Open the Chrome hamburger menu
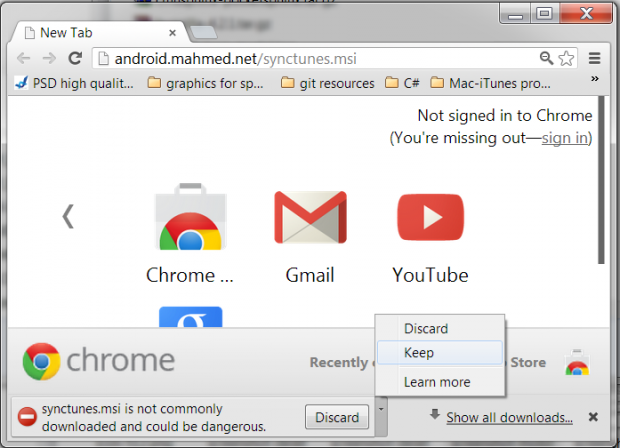The width and height of the screenshot is (620, 448). point(595,59)
